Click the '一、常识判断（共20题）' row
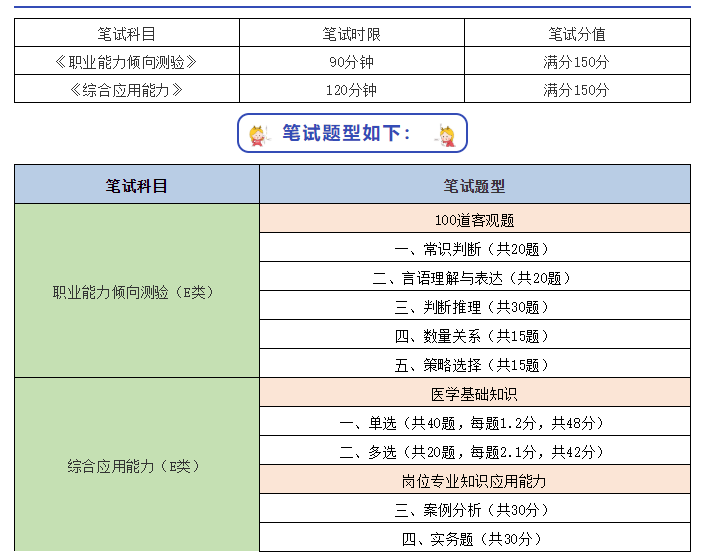702x558 pixels. [x=475, y=248]
